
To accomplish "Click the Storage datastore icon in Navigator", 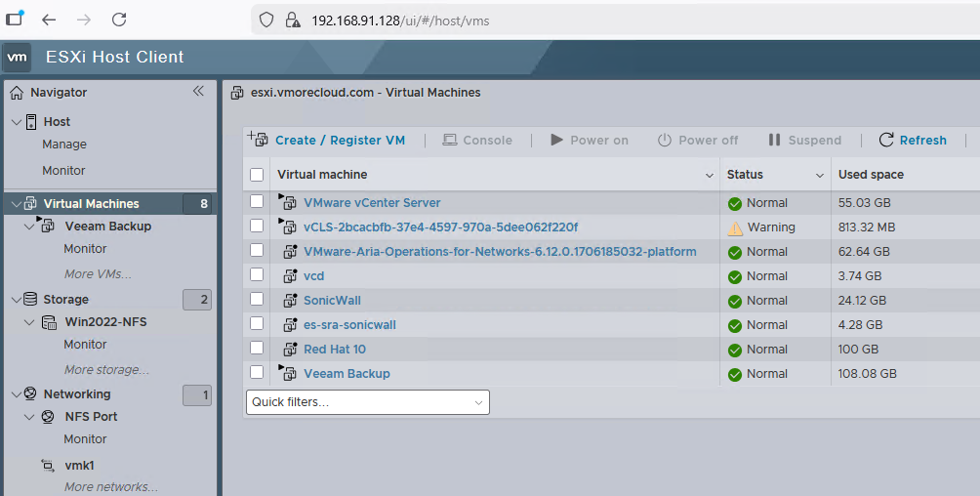I will (30, 299).
